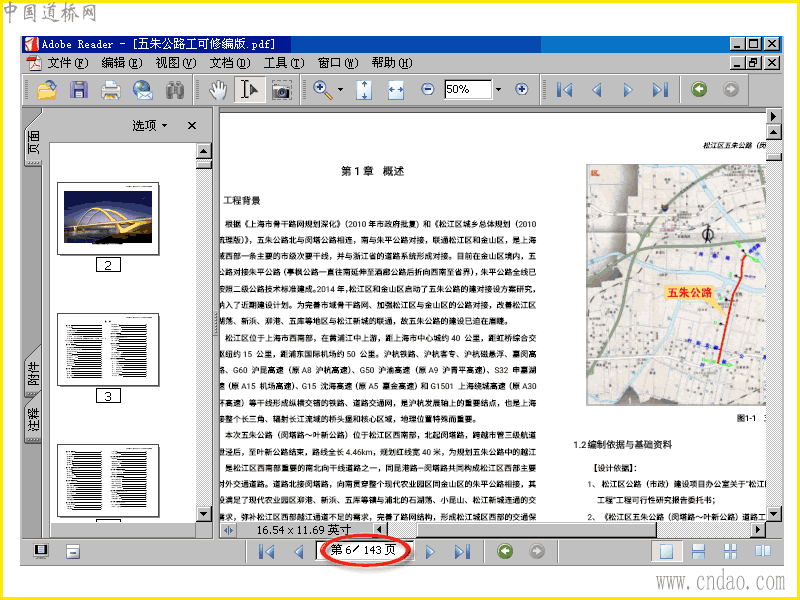Viewport: 800px width, 600px height.
Task: Go to Previous Page in bottom bar
Action: tap(299, 552)
